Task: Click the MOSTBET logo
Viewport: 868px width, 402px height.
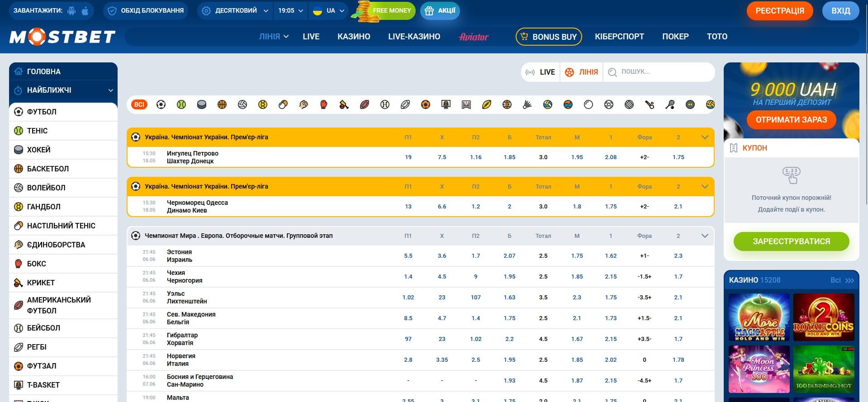Action: 62,37
